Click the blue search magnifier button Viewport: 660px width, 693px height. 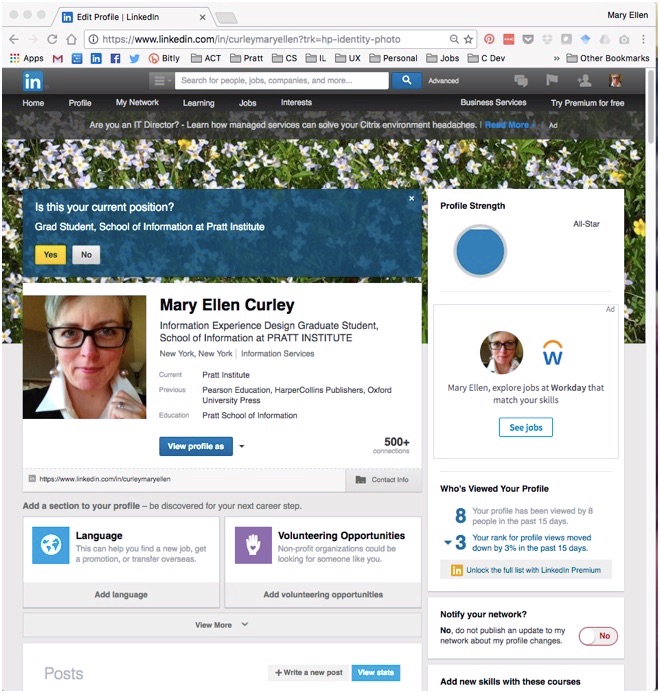[x=407, y=80]
